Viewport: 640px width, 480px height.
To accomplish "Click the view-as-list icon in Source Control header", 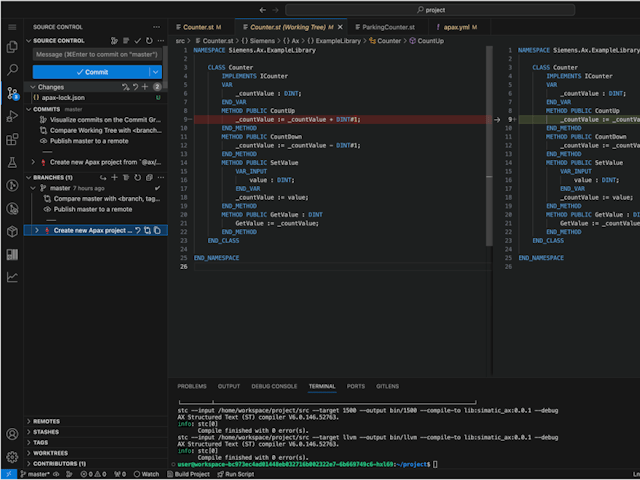I will (126, 41).
